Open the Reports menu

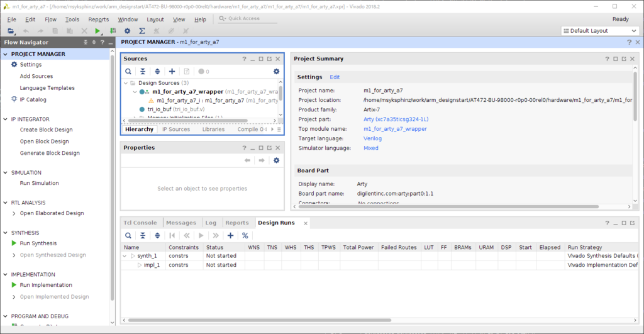[99, 19]
